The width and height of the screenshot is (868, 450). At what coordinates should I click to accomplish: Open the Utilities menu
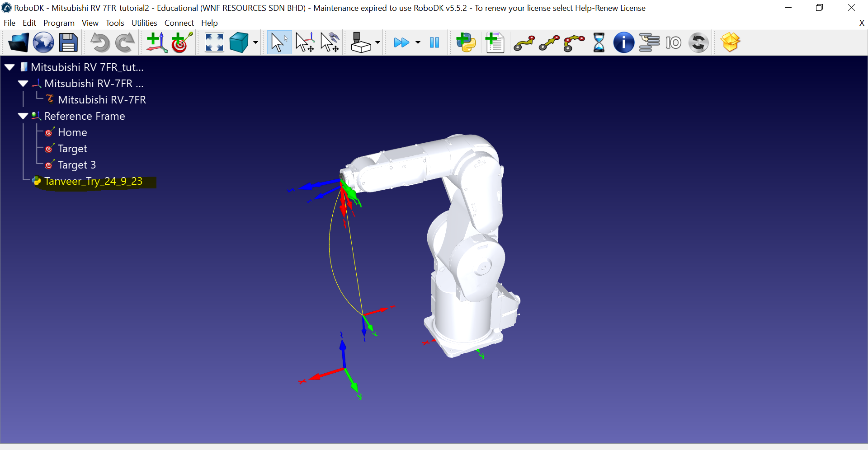pos(144,23)
